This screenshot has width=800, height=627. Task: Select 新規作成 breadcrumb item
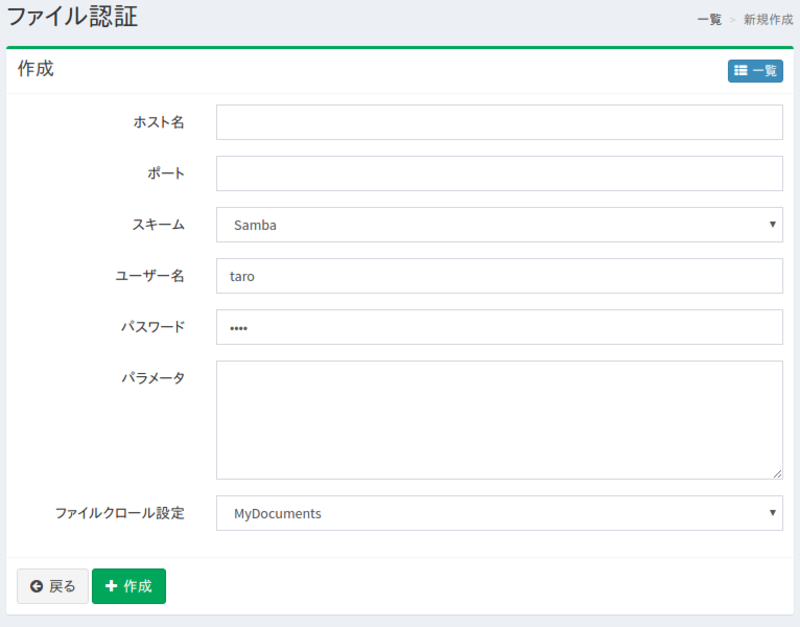(x=768, y=19)
